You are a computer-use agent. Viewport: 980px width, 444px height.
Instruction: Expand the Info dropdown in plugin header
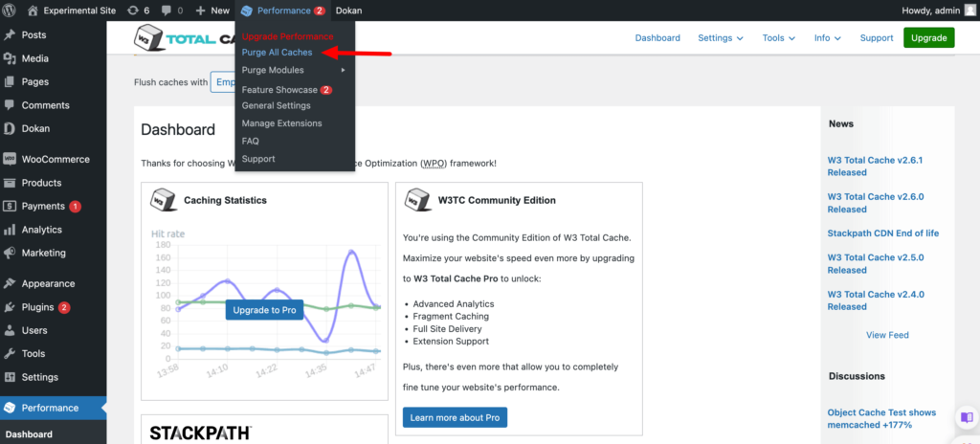tap(828, 38)
